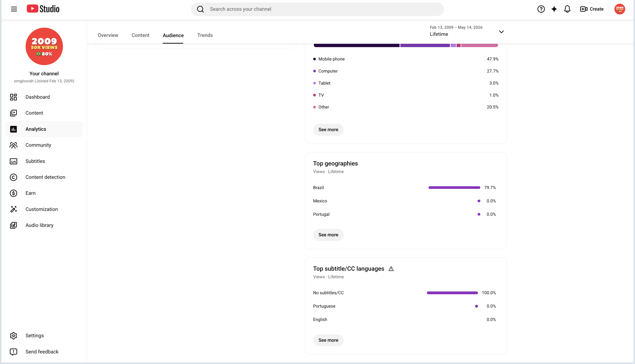Screen dimensions: 635x364
Task: Click the Earn dollar icon
Action: point(14,193)
